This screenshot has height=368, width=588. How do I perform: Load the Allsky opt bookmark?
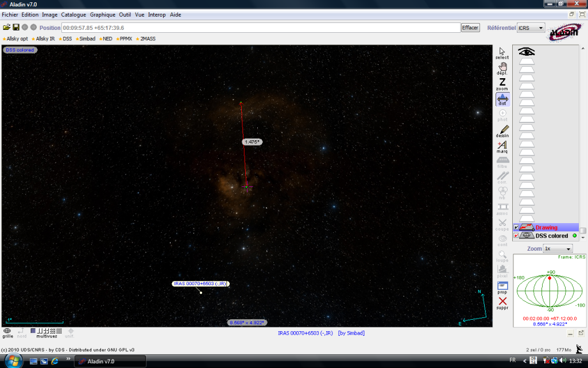(x=15, y=39)
